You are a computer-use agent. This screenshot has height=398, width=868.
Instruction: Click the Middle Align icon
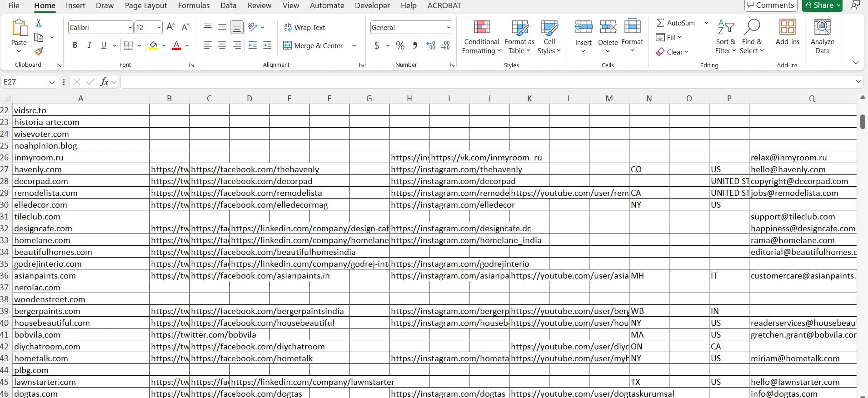pyautogui.click(x=222, y=27)
